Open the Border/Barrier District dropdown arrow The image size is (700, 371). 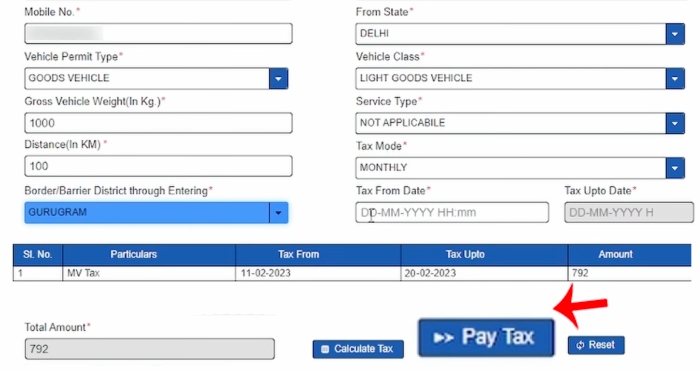pyautogui.click(x=278, y=213)
